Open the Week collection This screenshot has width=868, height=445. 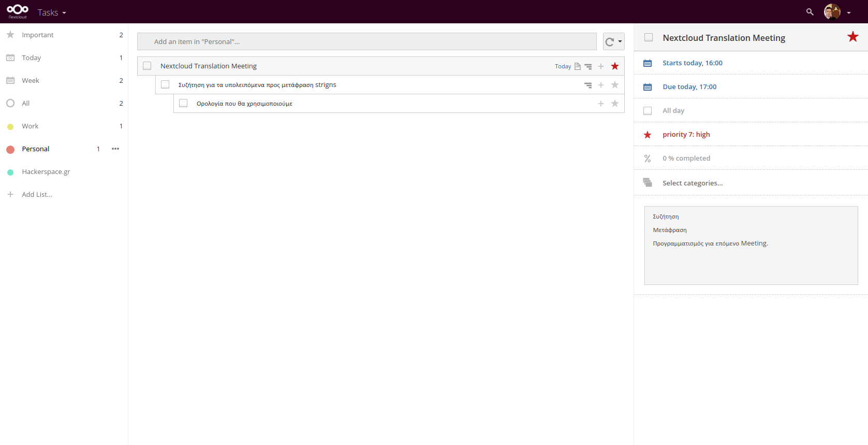[x=31, y=80]
